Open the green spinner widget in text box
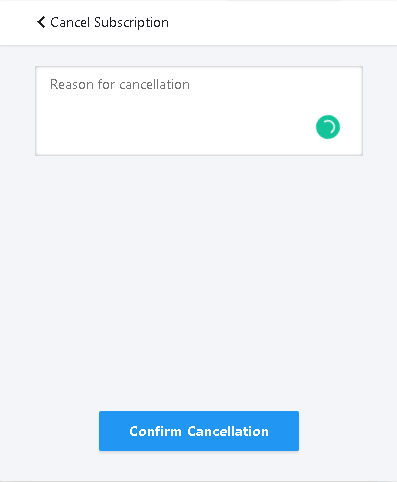397x482 pixels. (328, 127)
